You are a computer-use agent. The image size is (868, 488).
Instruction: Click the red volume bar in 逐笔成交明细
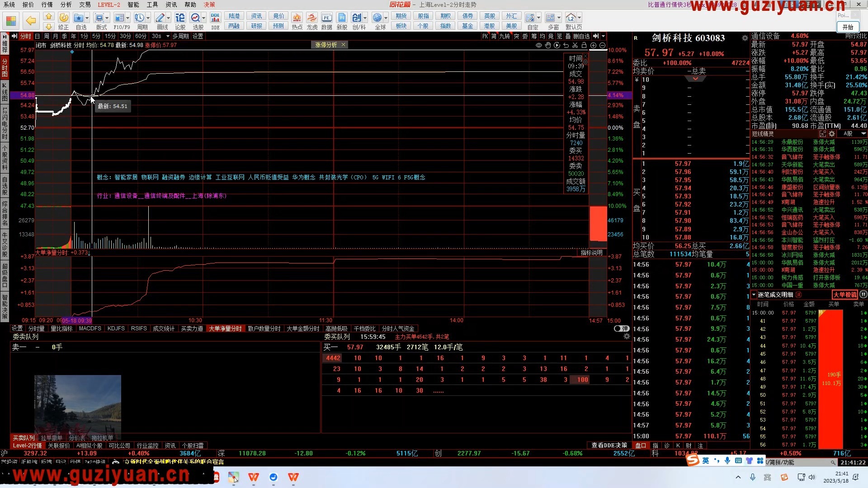click(831, 380)
